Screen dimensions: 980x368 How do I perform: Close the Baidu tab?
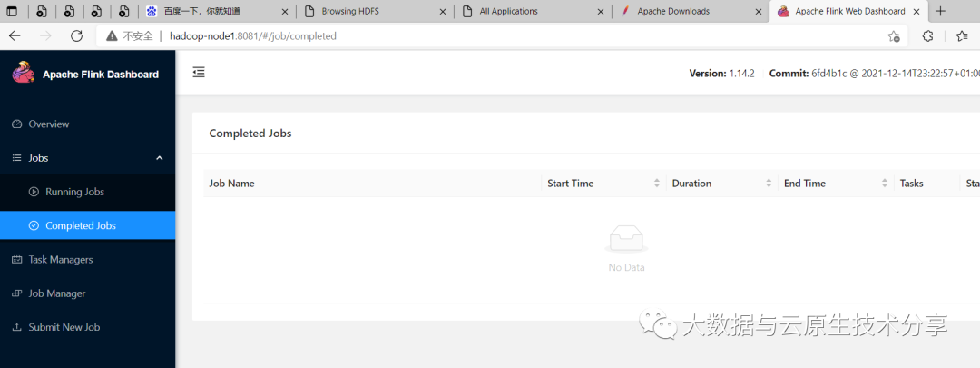284,11
